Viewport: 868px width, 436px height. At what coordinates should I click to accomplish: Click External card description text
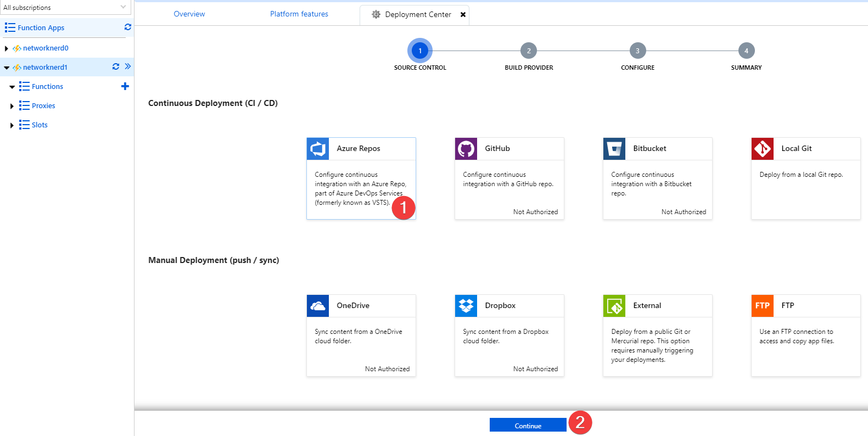coord(652,346)
